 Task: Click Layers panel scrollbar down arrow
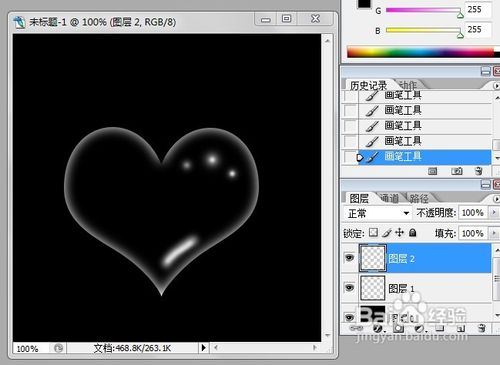[496, 315]
